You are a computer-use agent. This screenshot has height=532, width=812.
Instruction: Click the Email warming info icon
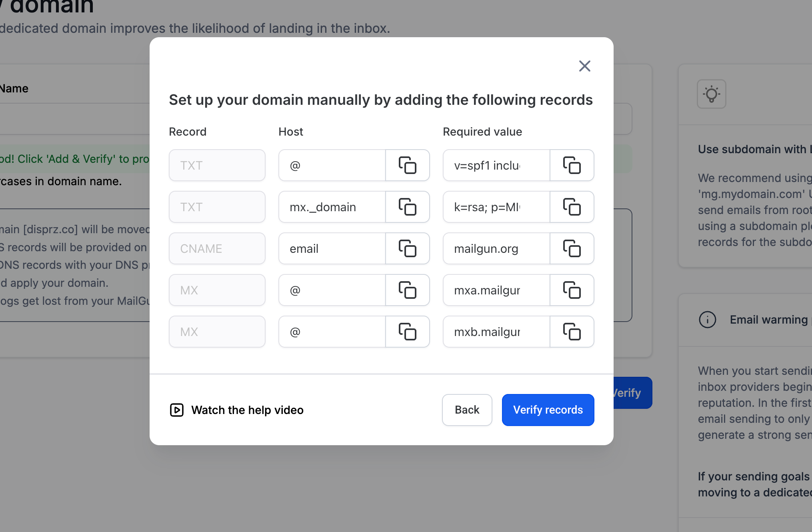pos(708,319)
